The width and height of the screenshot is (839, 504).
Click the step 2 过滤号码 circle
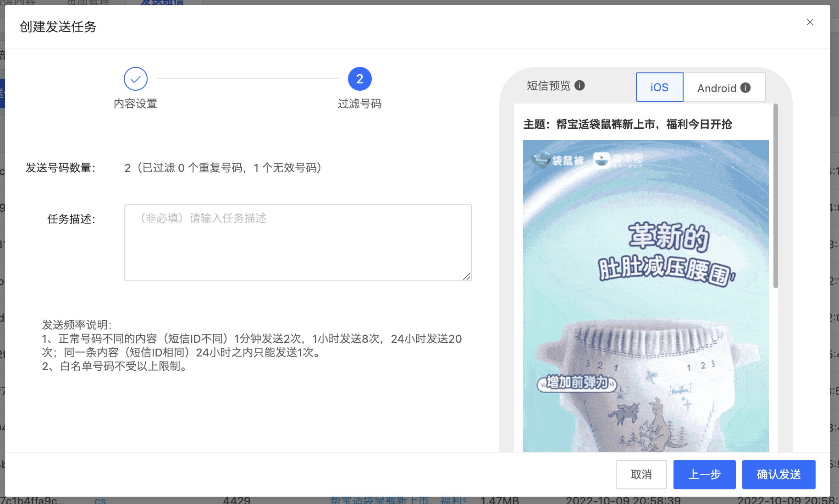[x=360, y=79]
